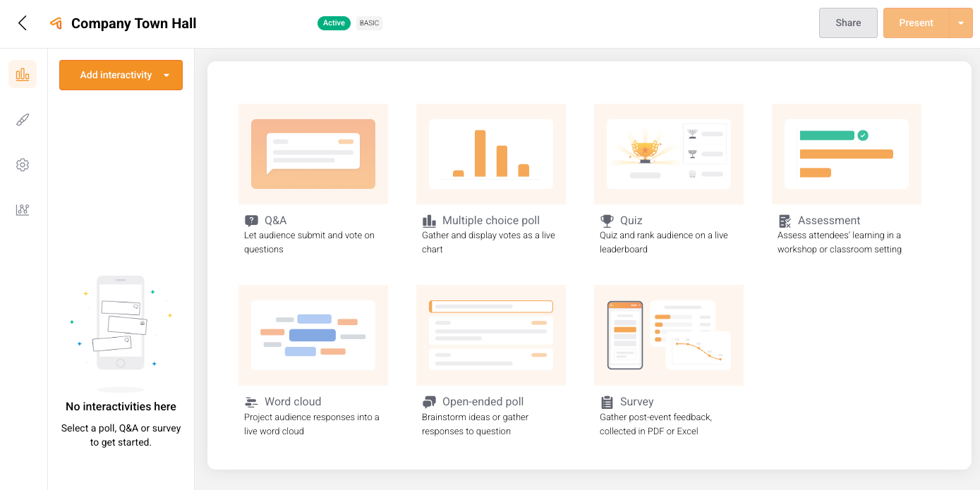The width and height of the screenshot is (980, 490).
Task: Open the settings gear sidebar icon
Action: 23,165
